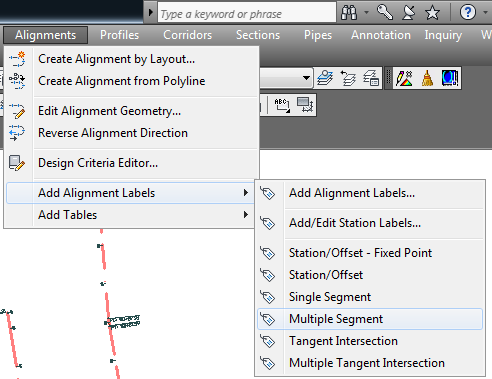Open the key sign-in icon
Screen dimensions: 492x379
[x=385, y=13]
